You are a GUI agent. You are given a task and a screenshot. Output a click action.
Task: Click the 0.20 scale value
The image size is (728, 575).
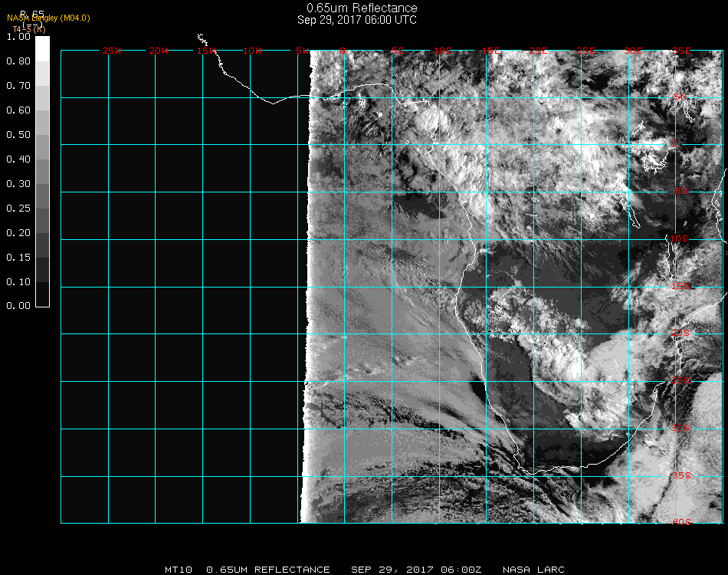[18, 233]
